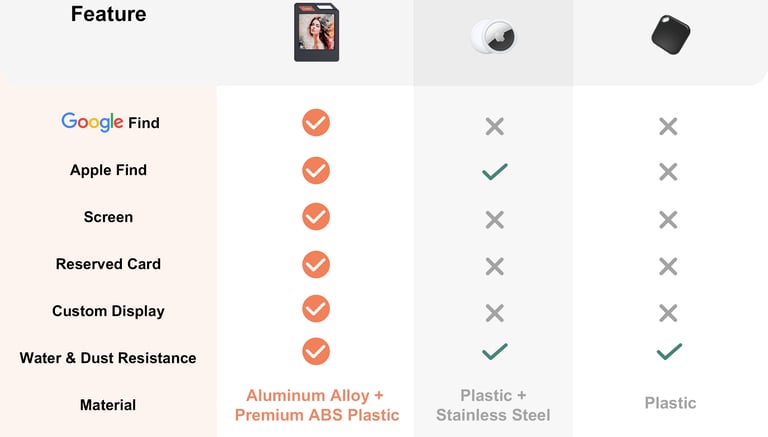The width and height of the screenshot is (768, 437).
Task: Click the orange checkmark for Apple Find
Action: (316, 170)
